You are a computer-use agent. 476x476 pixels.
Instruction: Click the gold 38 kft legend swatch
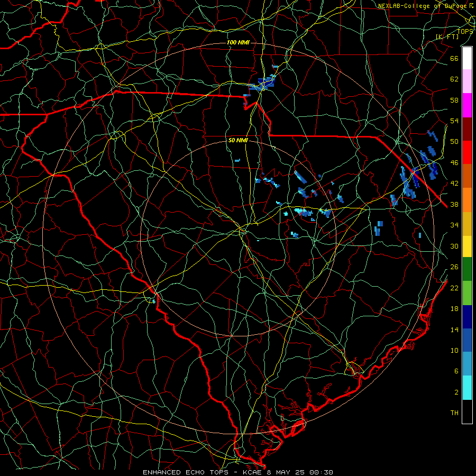tap(467, 224)
